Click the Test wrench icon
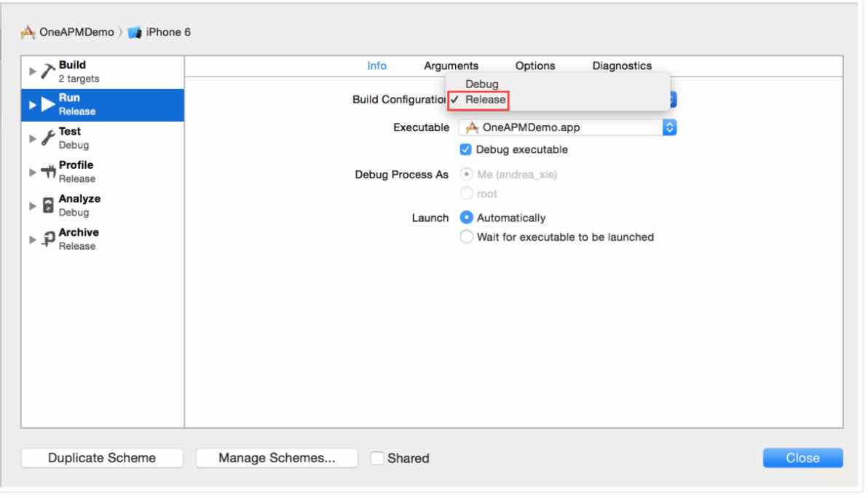This screenshot has height=498, width=868. pos(48,138)
